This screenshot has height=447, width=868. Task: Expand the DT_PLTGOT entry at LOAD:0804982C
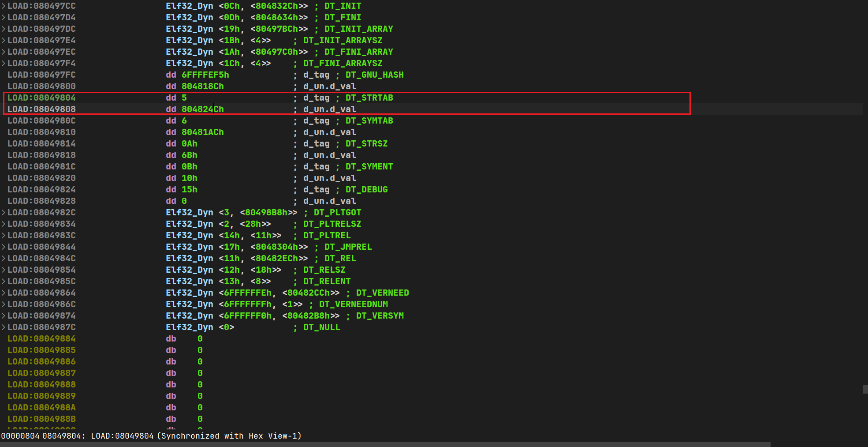pos(4,213)
